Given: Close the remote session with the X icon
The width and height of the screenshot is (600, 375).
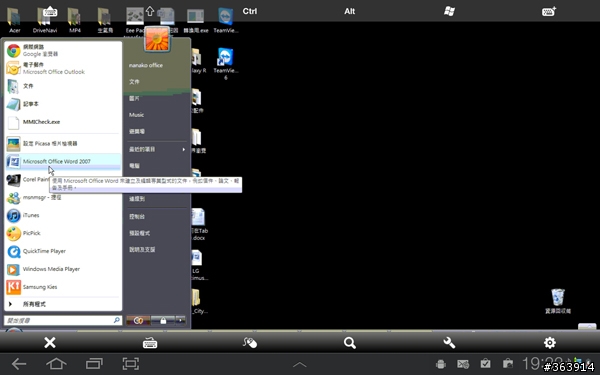Looking at the screenshot, I should coord(50,342).
